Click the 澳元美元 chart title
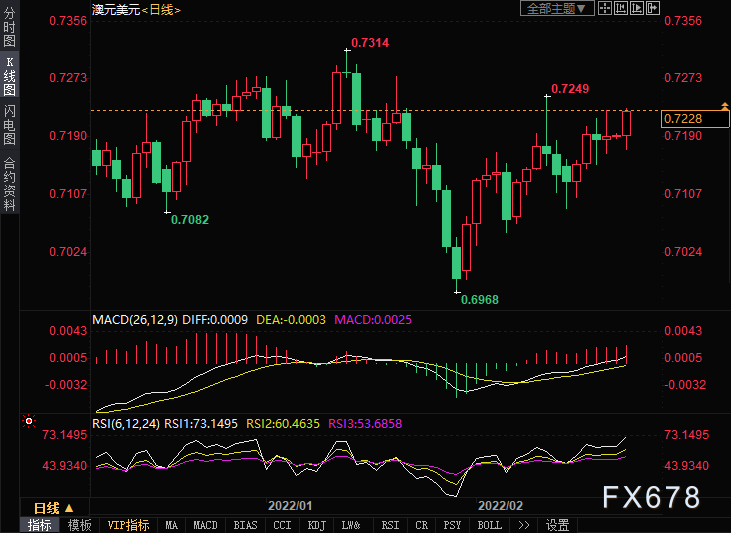 tap(116, 9)
